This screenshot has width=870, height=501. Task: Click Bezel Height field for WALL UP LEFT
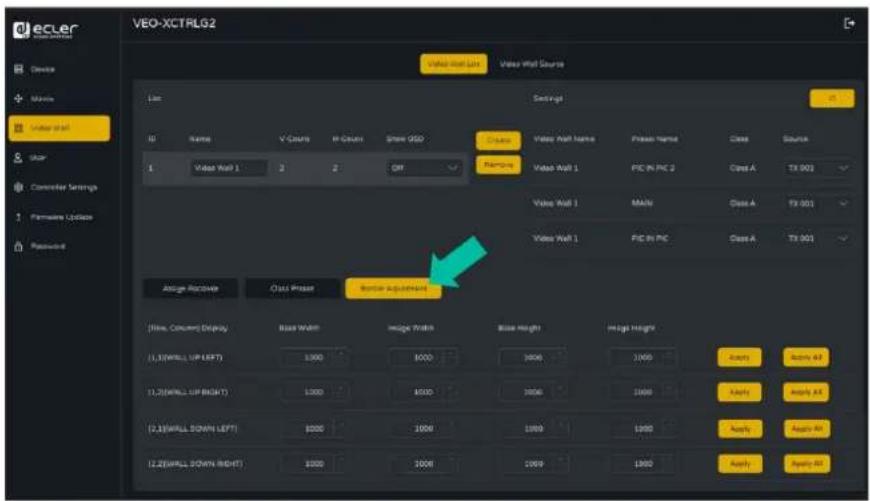pyautogui.click(x=534, y=358)
